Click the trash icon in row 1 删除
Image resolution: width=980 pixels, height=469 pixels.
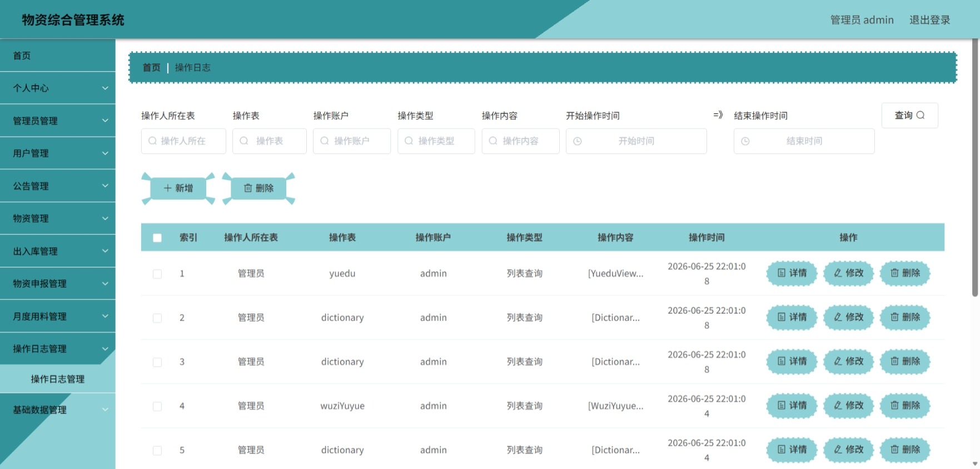click(x=894, y=273)
